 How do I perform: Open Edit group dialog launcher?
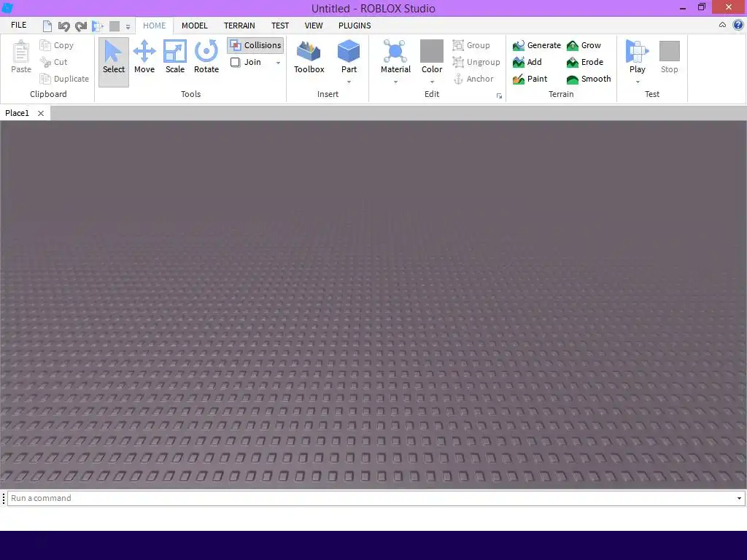click(499, 96)
